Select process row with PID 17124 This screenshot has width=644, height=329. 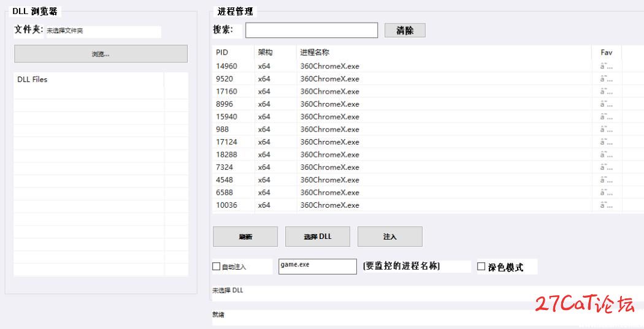click(x=428, y=142)
